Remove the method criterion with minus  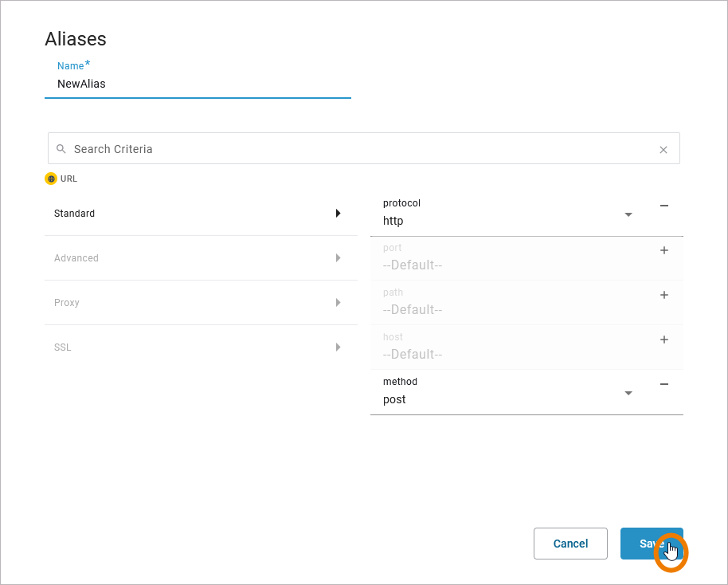[x=664, y=384]
